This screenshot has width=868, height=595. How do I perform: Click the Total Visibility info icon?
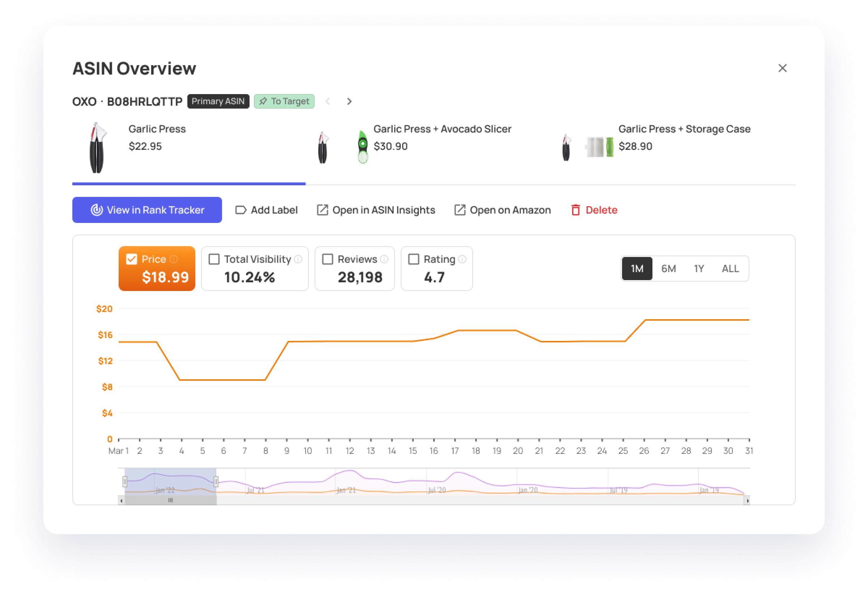[x=298, y=259]
